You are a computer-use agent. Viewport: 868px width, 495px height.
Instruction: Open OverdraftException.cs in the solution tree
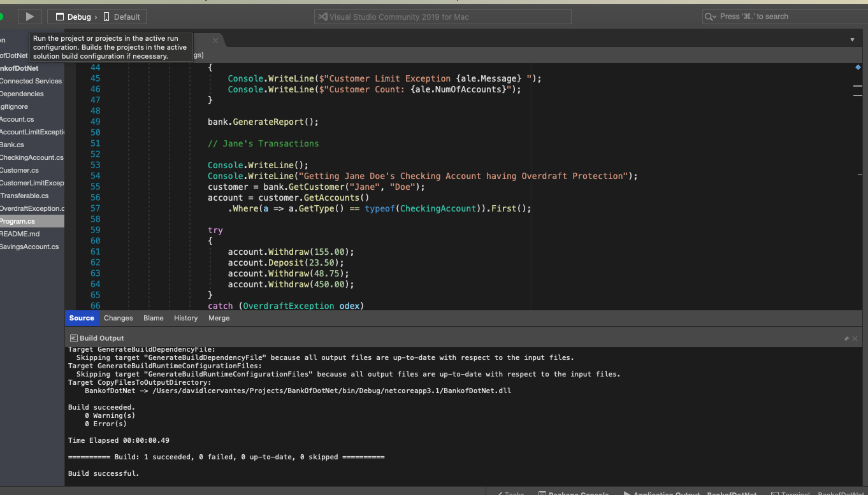point(32,208)
